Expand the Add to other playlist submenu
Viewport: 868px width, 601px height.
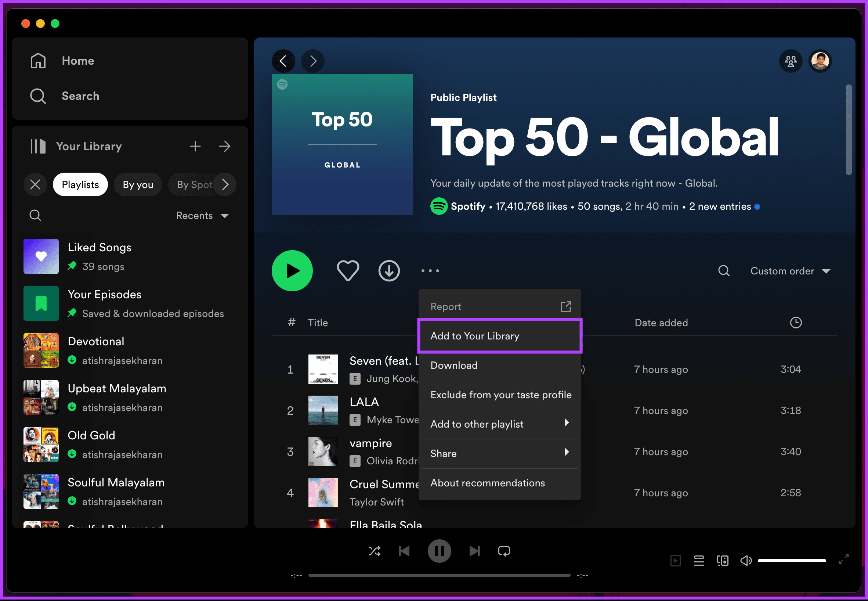click(499, 424)
